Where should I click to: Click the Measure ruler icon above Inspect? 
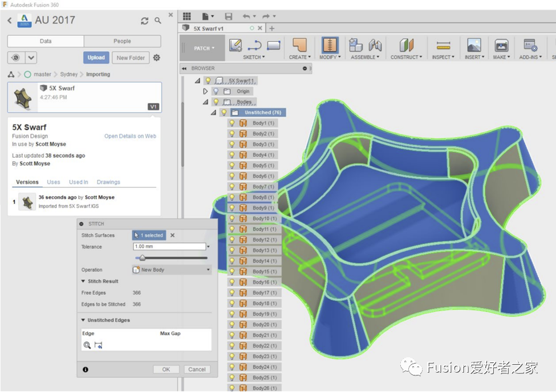[443, 46]
